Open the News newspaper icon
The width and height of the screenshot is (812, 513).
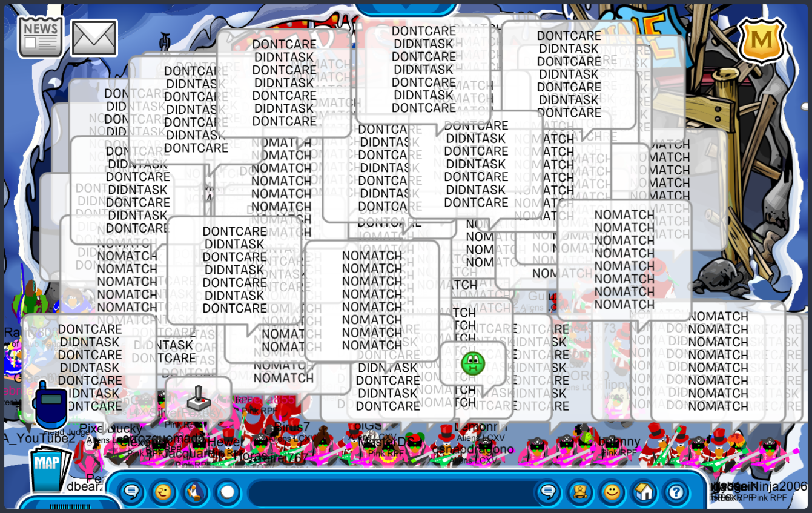click(40, 37)
